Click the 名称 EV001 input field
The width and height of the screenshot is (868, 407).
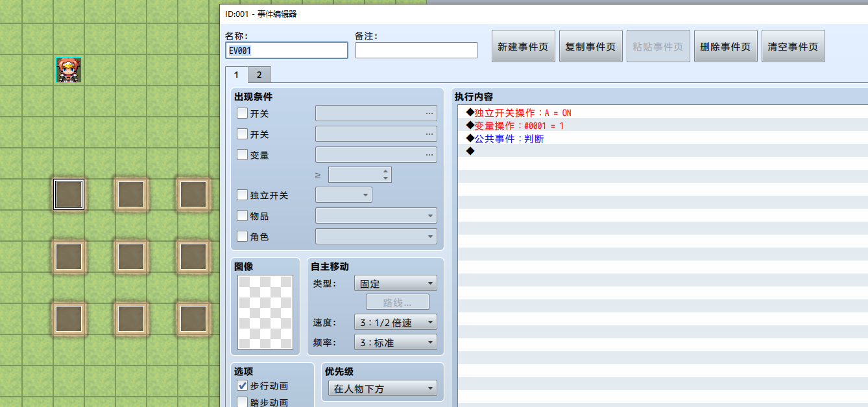tap(287, 51)
